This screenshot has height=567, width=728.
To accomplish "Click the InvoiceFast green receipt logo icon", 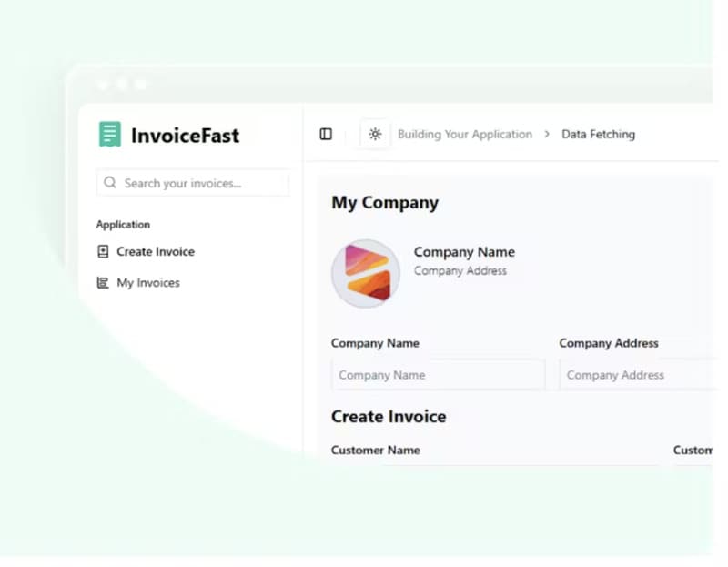I will 110,135.
